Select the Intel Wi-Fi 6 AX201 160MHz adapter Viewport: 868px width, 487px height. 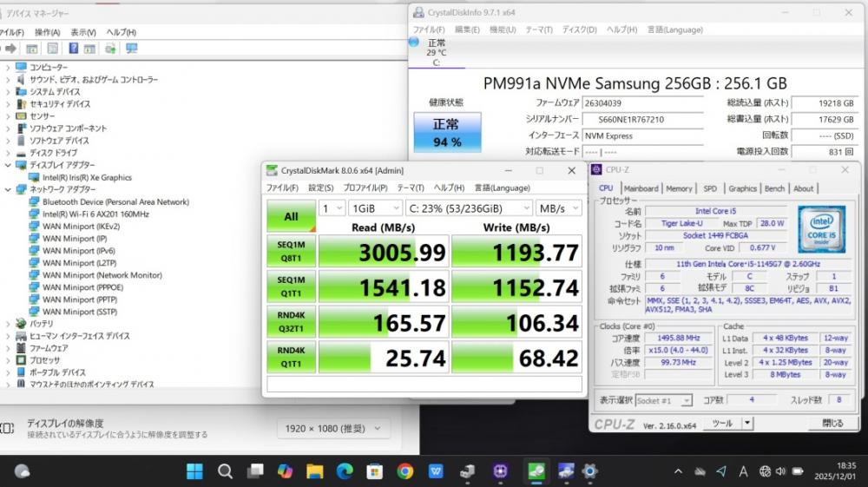[x=95, y=214]
